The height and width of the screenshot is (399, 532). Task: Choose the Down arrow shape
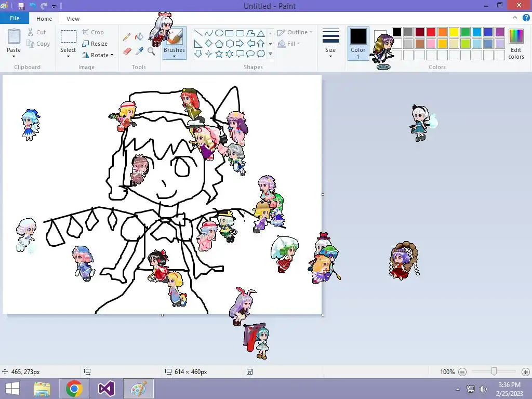coord(198,54)
